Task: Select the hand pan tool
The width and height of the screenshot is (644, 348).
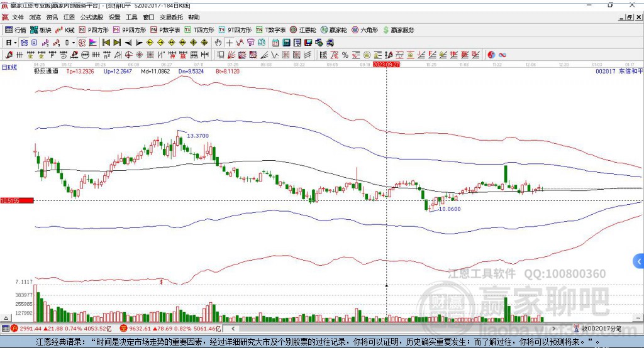Action: pos(218,43)
